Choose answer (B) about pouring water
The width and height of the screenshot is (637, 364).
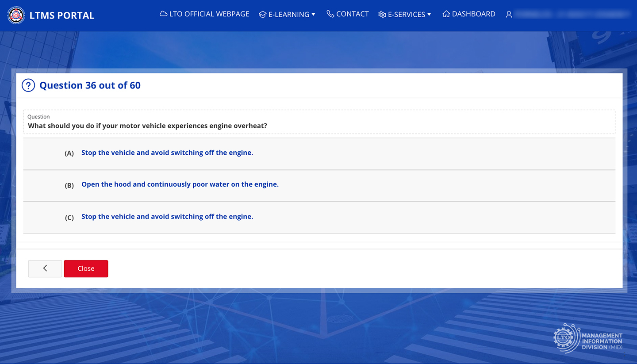180,185
